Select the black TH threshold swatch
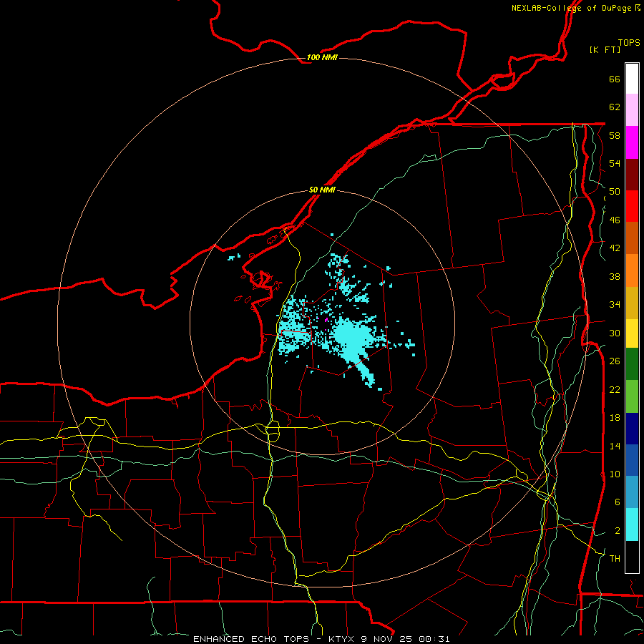Screen dimensions: 644x644 click(x=632, y=557)
